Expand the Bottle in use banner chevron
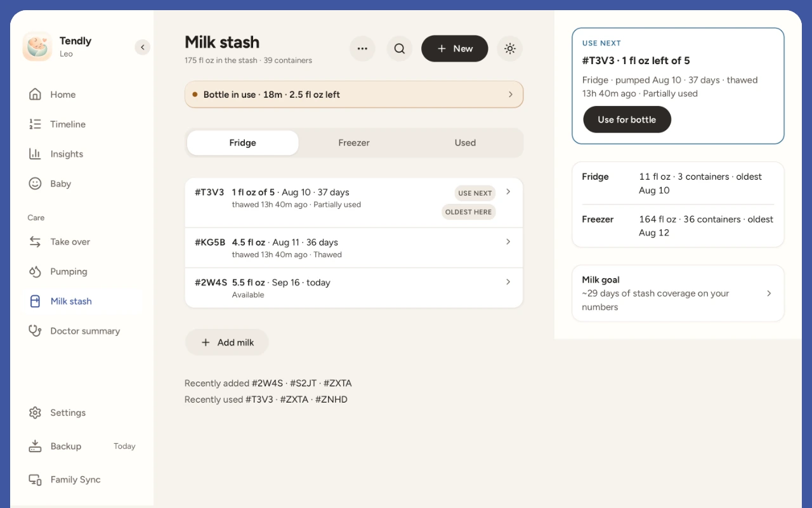 (511, 95)
